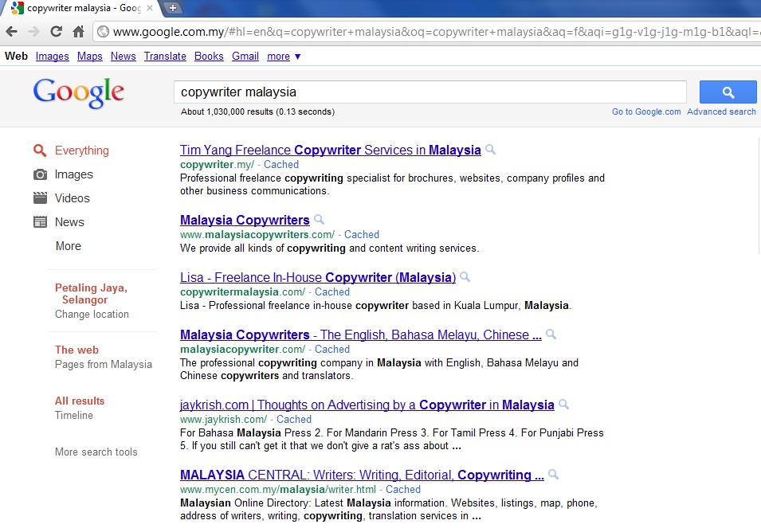Open Translate in the top navigation bar
The height and width of the screenshot is (532, 761).
pyautogui.click(x=165, y=57)
